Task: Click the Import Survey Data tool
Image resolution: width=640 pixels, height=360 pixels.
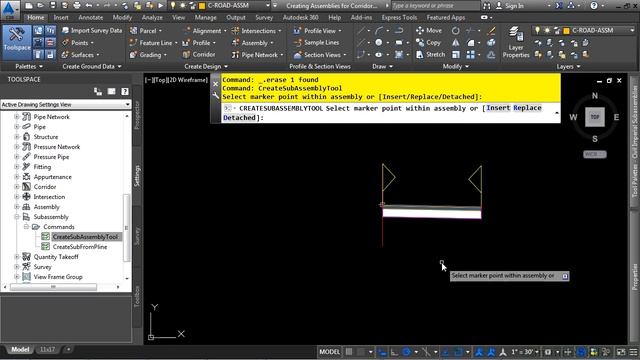Action: point(92,31)
